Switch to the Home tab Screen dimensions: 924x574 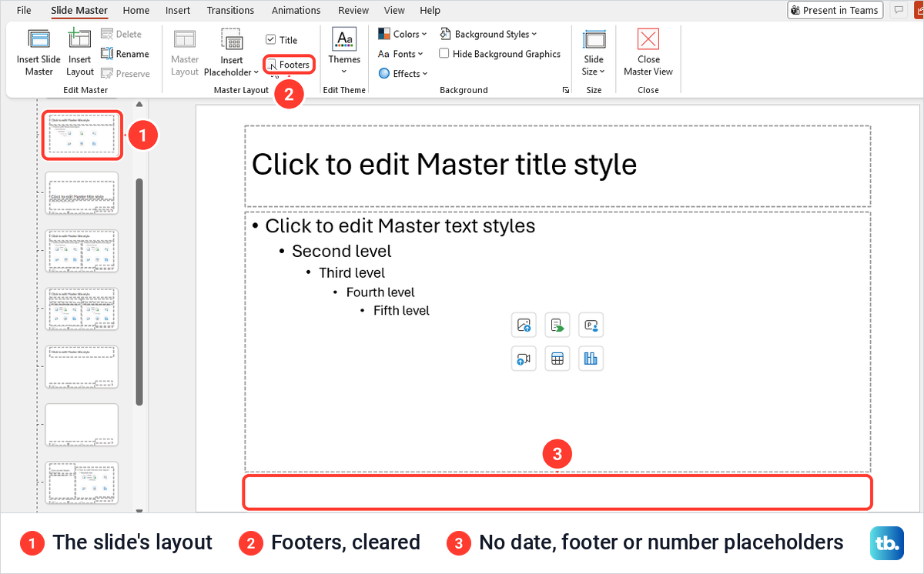click(x=136, y=10)
